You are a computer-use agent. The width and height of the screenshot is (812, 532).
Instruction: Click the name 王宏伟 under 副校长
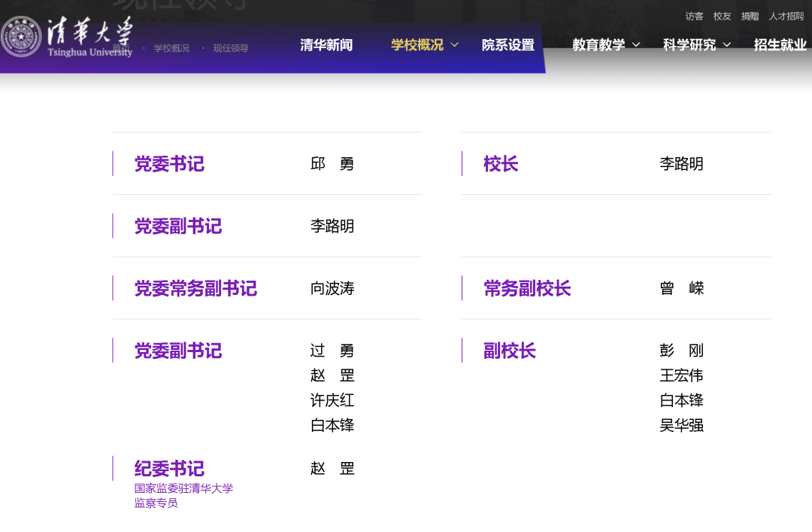point(681,375)
